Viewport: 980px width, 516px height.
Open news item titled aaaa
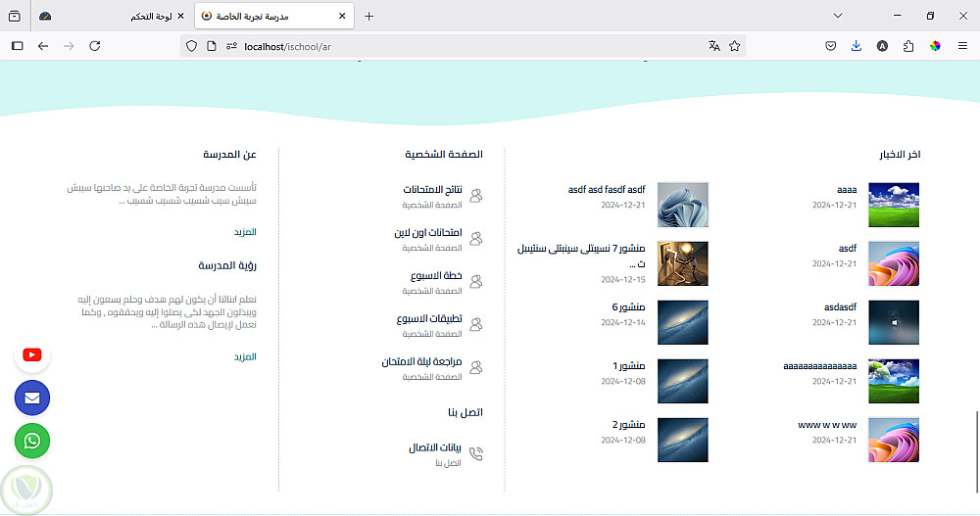pyautogui.click(x=847, y=190)
